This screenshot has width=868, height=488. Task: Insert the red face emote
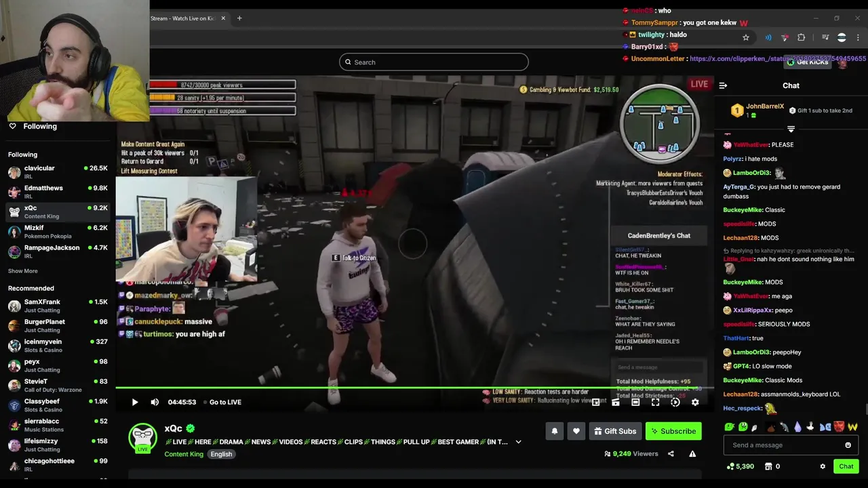pyautogui.click(x=839, y=427)
